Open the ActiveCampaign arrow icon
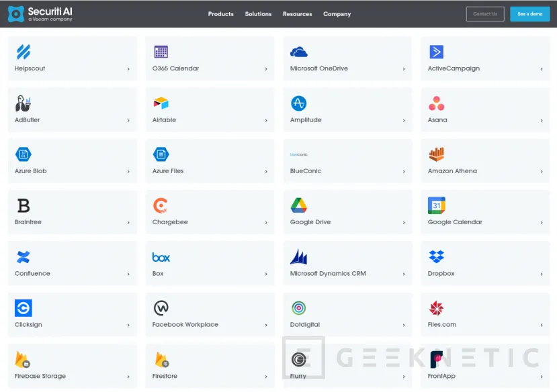Image resolution: width=557 pixels, height=392 pixels. pos(436,52)
